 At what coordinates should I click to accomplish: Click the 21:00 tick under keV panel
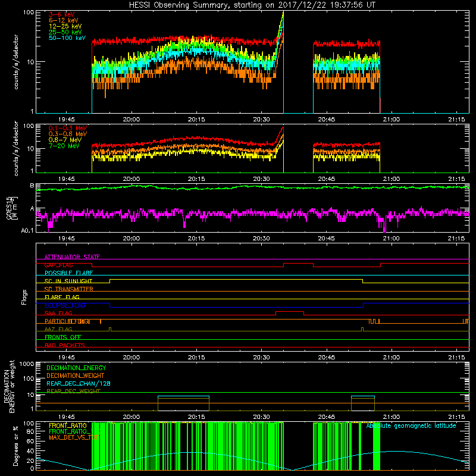[392, 120]
